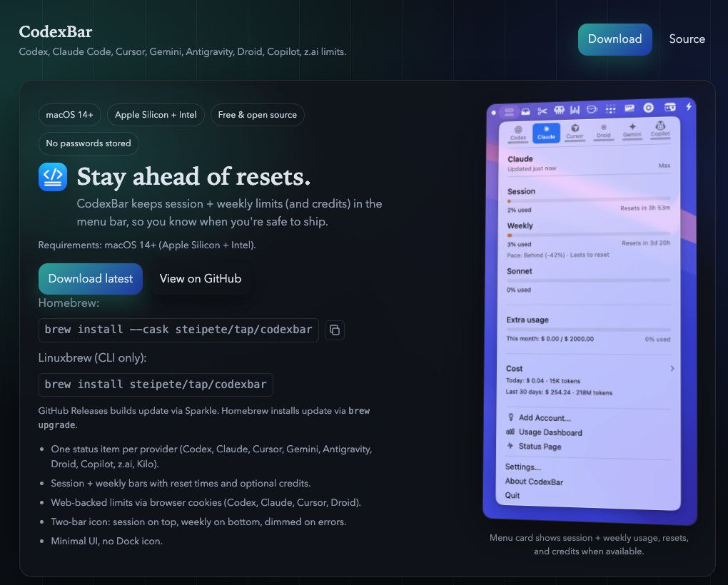Click the scissors icon in preview menu bar
The image size is (728, 585).
[542, 111]
